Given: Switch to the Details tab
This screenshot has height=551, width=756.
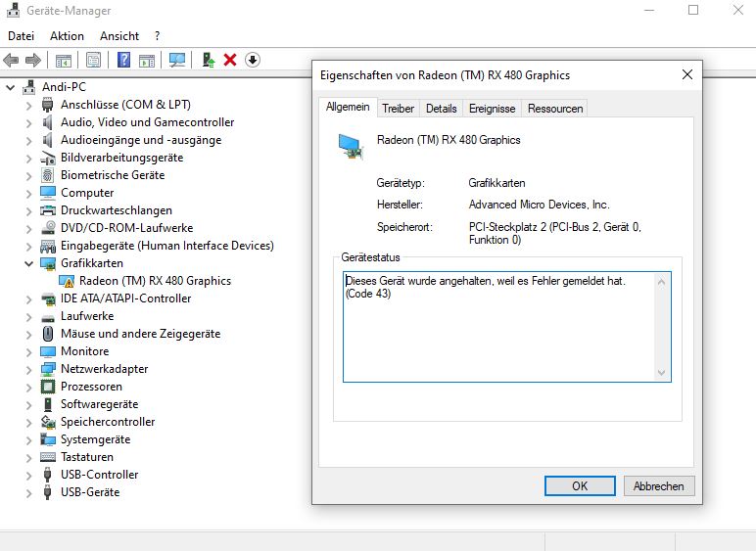Looking at the screenshot, I should [x=441, y=109].
